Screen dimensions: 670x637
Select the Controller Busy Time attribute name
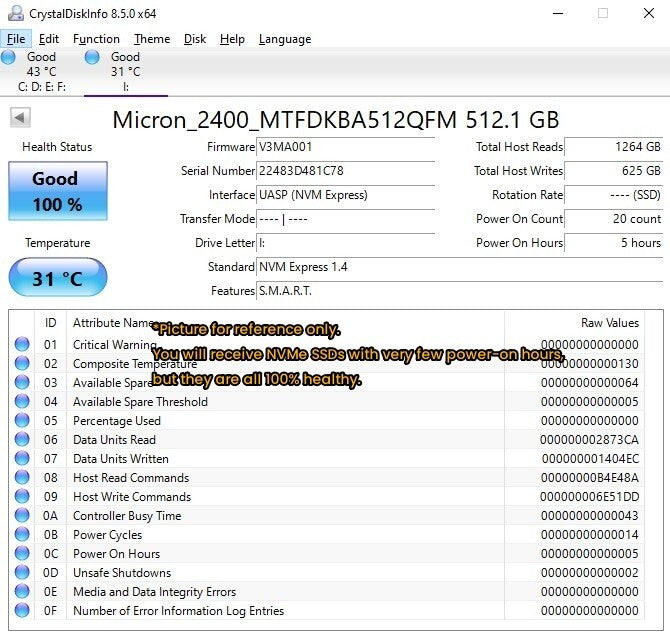point(127,516)
